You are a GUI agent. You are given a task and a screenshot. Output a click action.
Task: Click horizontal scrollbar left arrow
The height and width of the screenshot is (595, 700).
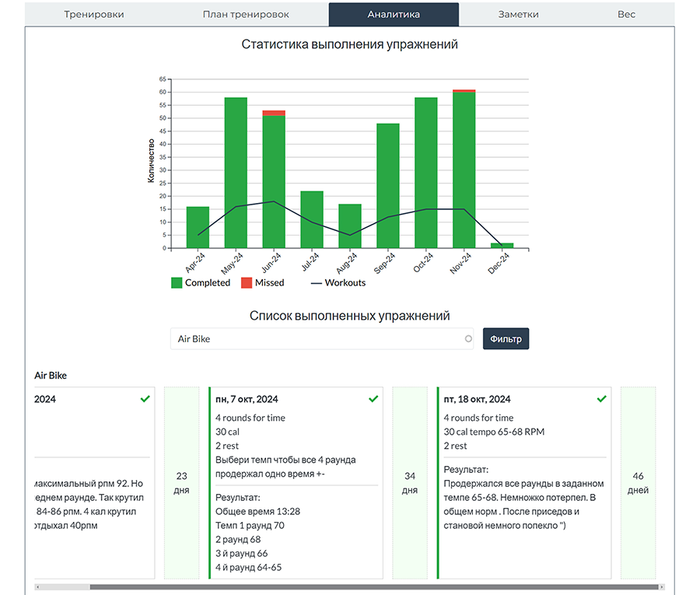(x=38, y=586)
